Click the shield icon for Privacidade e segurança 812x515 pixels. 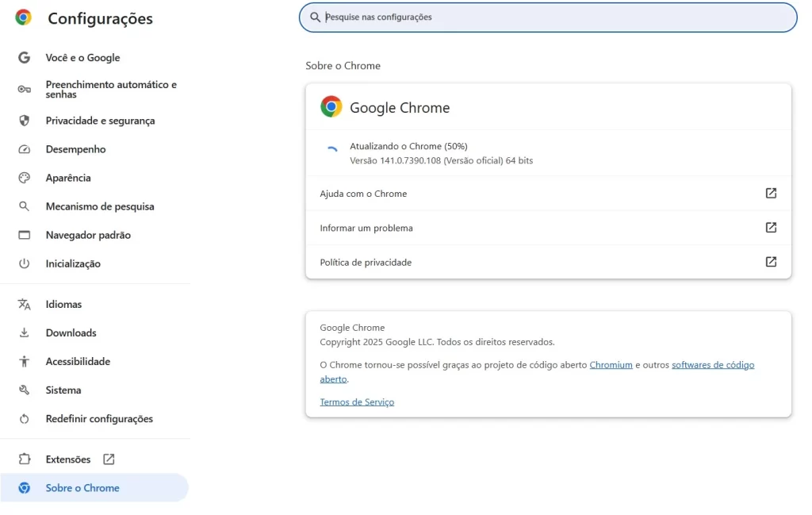click(x=24, y=121)
